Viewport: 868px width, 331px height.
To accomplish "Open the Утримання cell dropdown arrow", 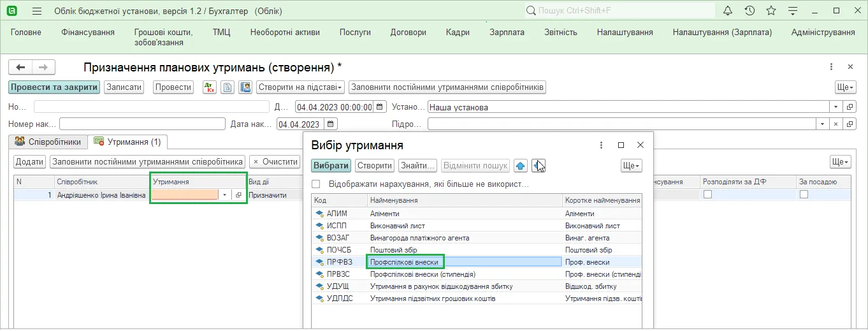I will (224, 195).
